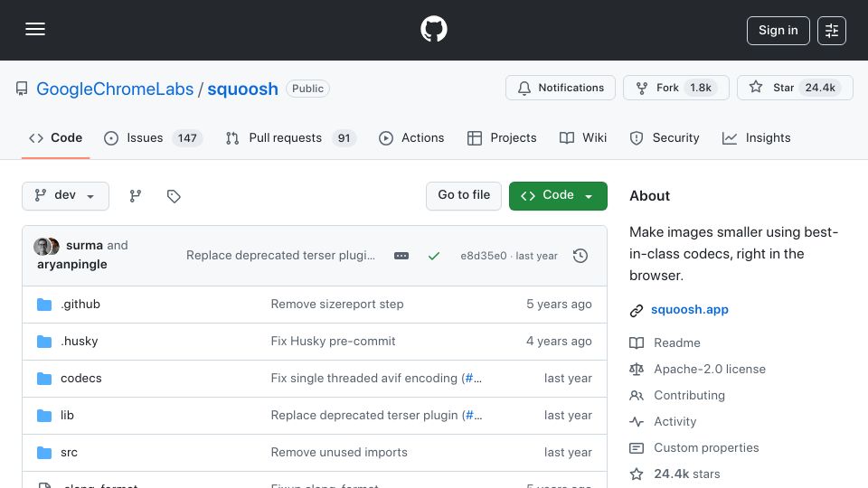Viewport: 868px width, 488px height.
Task: Click the '5 years ago' timestamp for .github
Action: pyautogui.click(x=559, y=304)
